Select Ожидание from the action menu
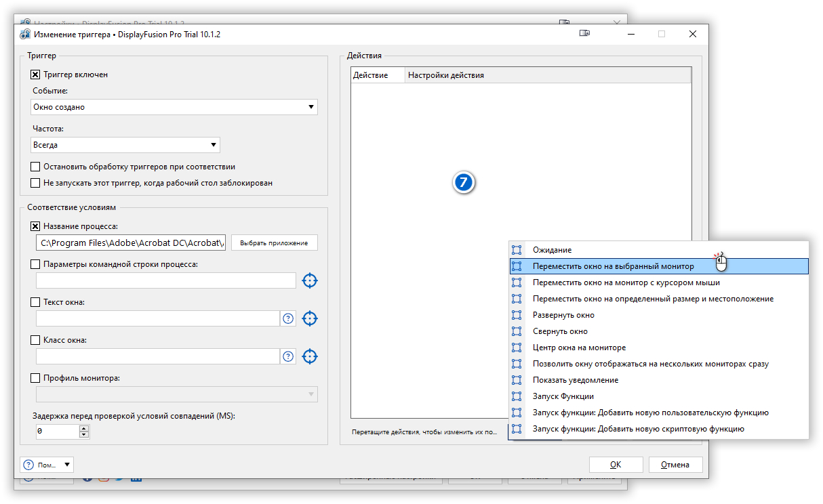Screen dimensions: 823x504 coord(658,250)
